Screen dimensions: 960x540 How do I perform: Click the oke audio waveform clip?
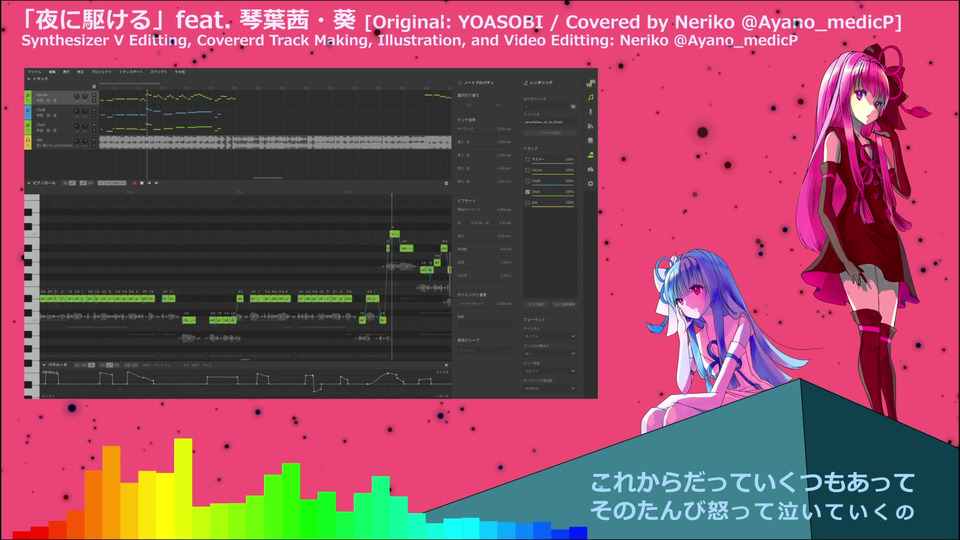coord(276,142)
